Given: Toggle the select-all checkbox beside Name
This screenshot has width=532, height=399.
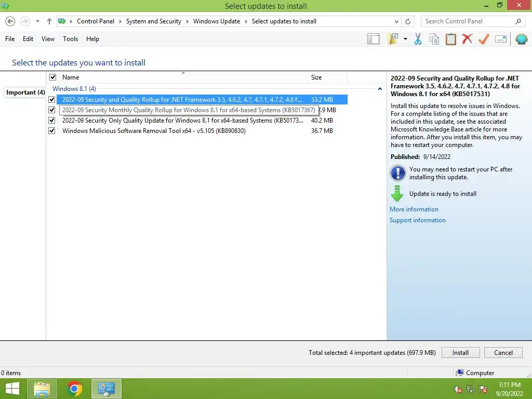Looking at the screenshot, I should click(x=52, y=77).
